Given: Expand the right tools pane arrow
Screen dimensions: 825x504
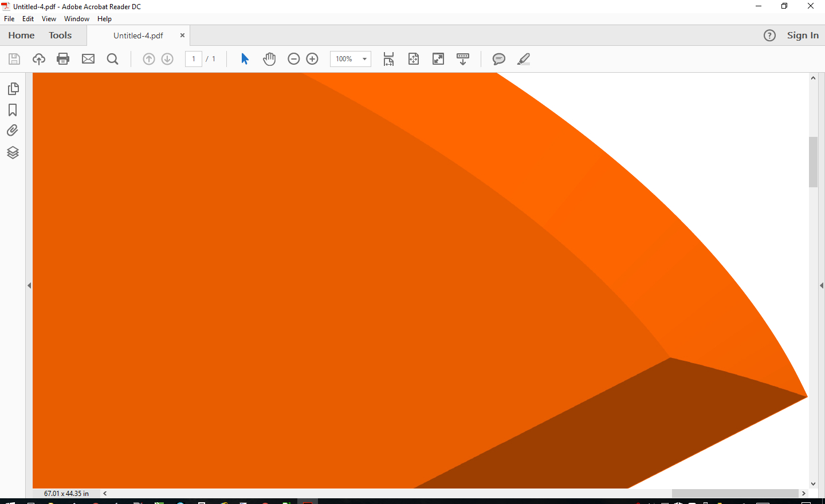Looking at the screenshot, I should point(821,285).
